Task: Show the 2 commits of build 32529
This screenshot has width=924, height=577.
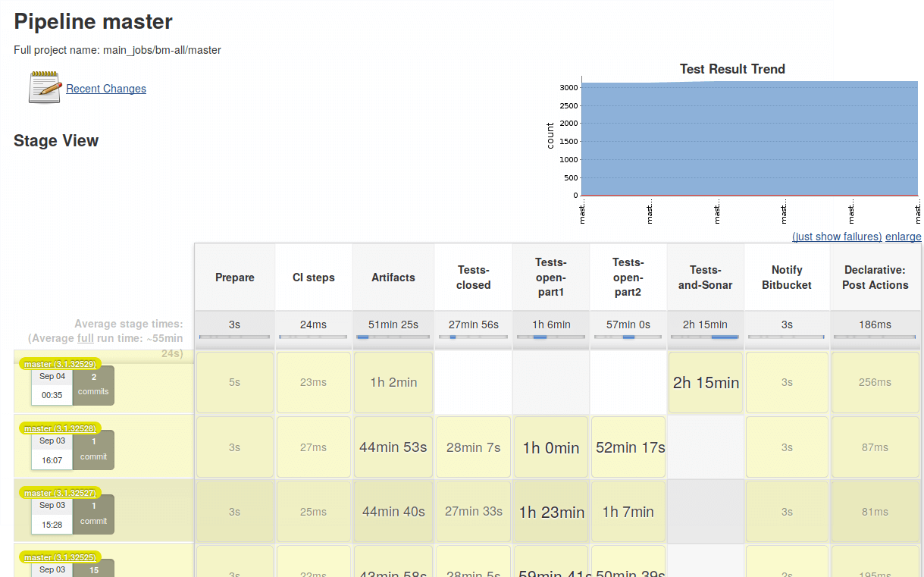Action: [x=93, y=384]
